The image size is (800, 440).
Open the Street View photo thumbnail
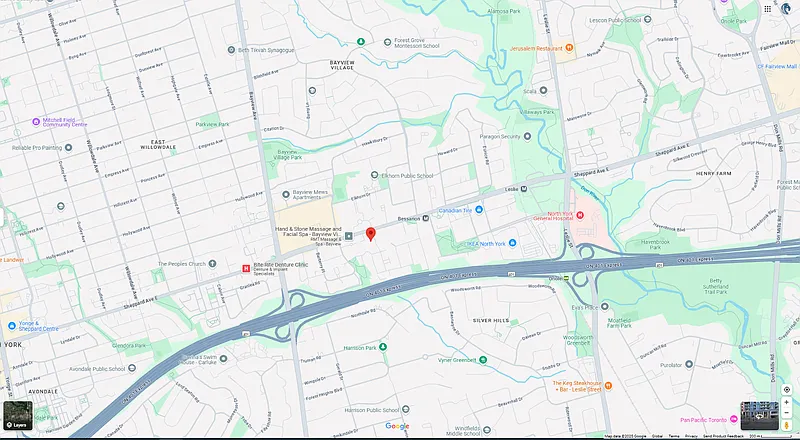pyautogui.click(x=760, y=415)
